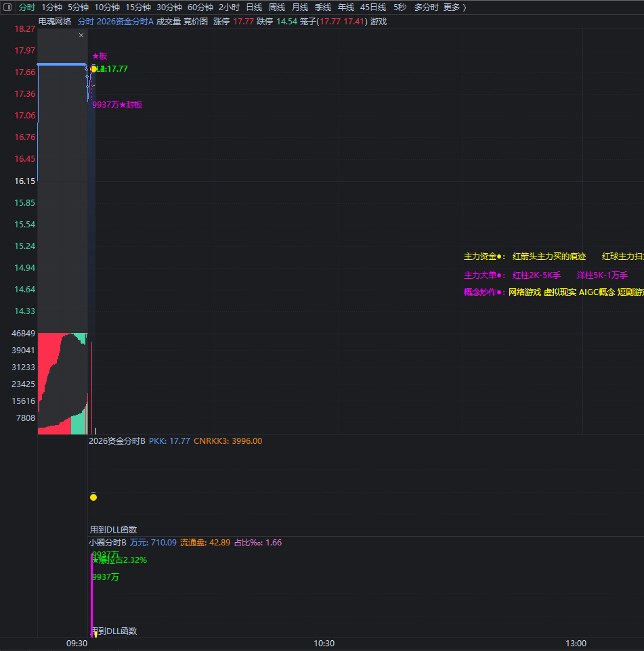Screen dimensions: 644x651
Task: Expand the 更多 periods dropdown
Action: [x=454, y=7]
